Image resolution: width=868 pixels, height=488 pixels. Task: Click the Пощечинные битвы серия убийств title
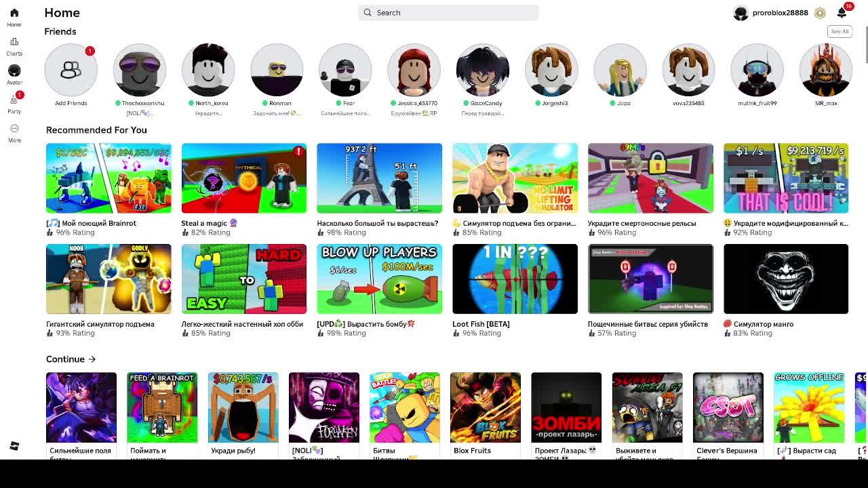pos(648,324)
